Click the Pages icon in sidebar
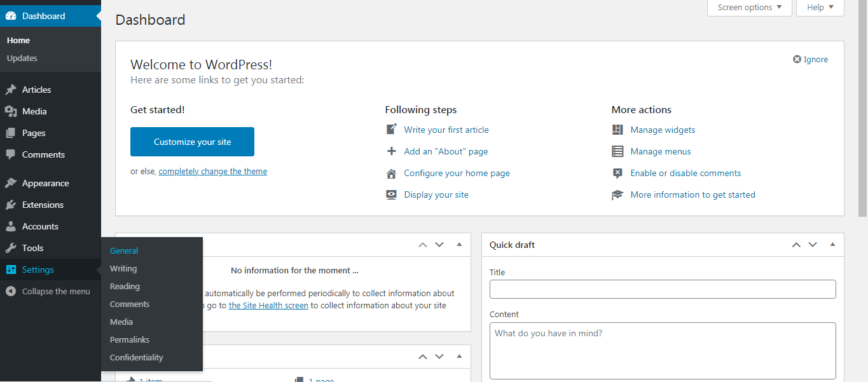868x382 pixels. click(x=11, y=133)
